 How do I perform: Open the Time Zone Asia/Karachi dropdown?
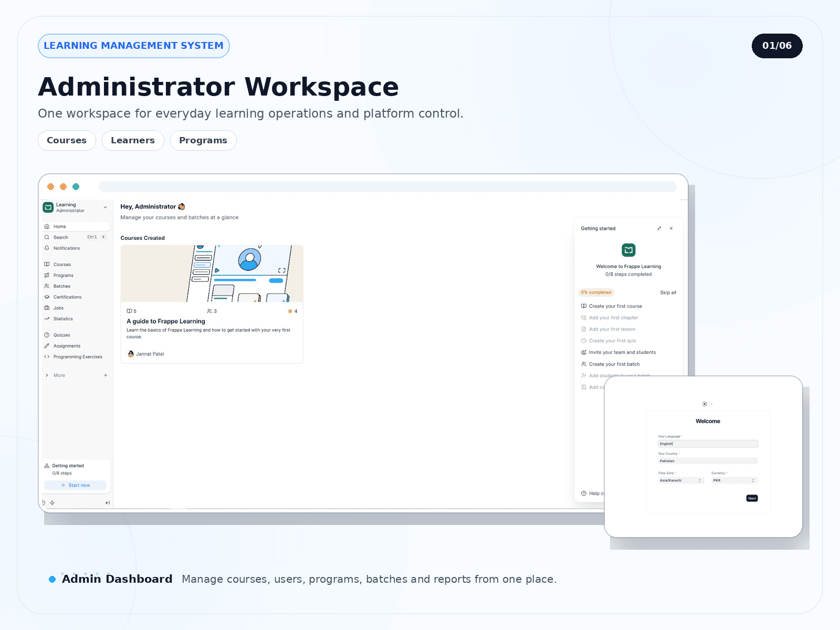coord(681,480)
